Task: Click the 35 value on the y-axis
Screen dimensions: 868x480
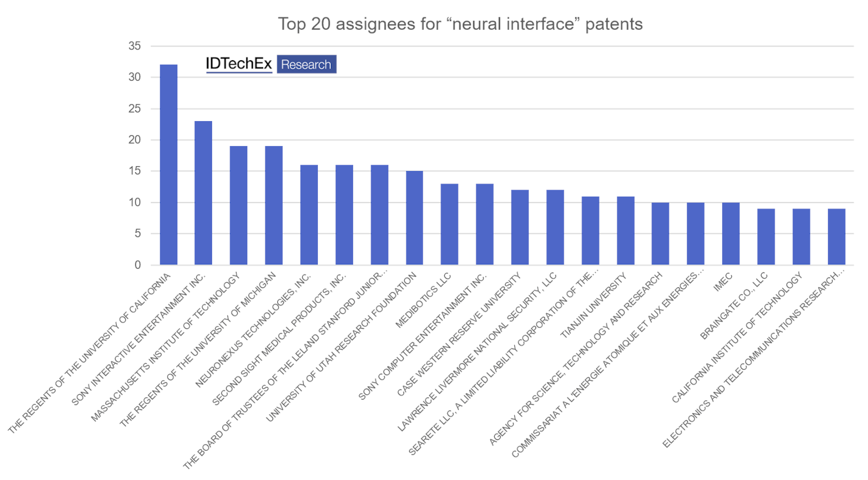Action: [x=135, y=46]
